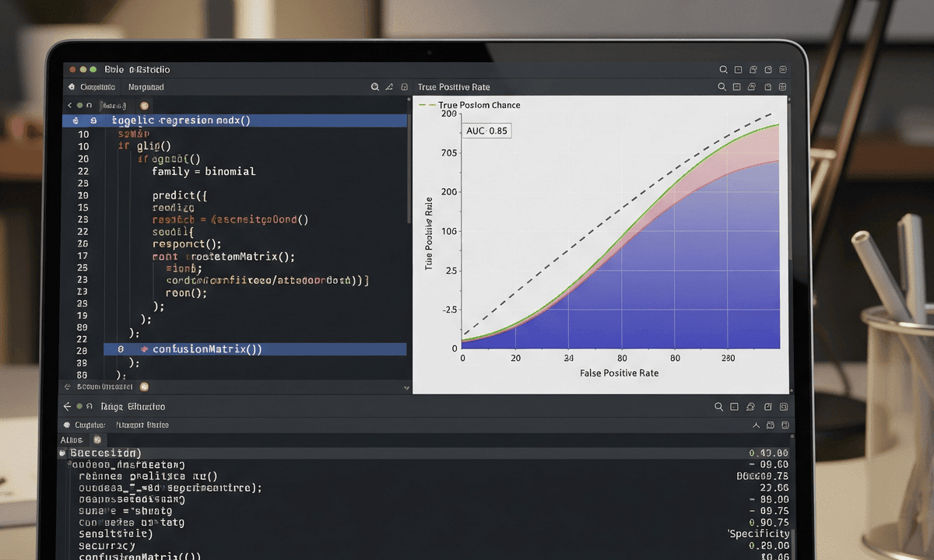Toggle the green run indicator next to the script tab
Viewport: 934px width, 560px height.
79,104
